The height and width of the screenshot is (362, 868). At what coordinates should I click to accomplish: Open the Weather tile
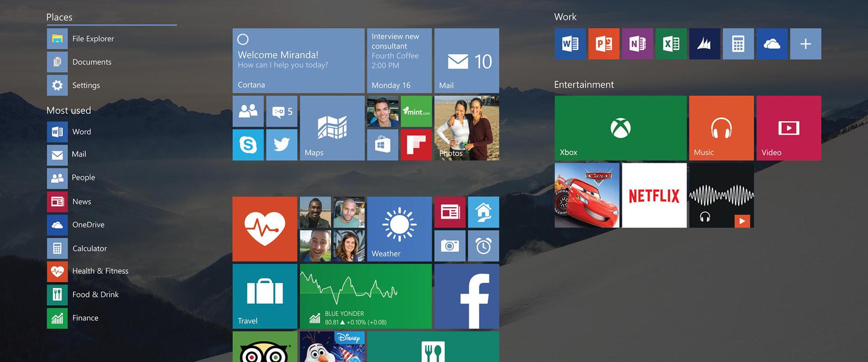(399, 229)
